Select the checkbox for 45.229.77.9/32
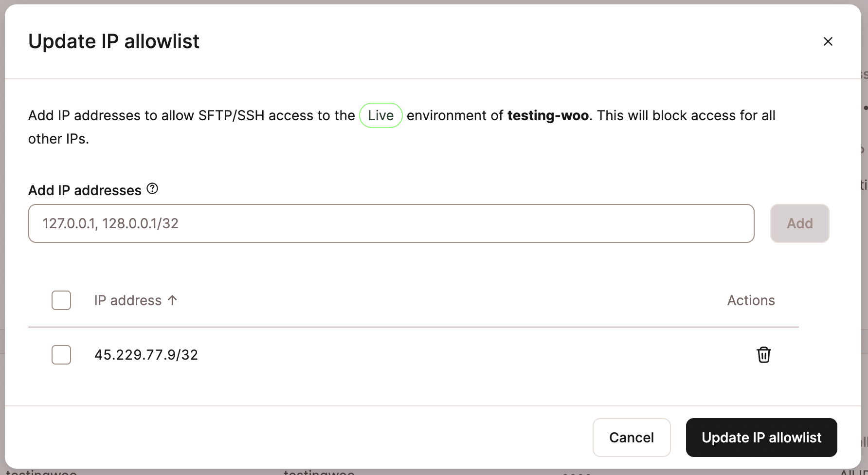 point(61,355)
